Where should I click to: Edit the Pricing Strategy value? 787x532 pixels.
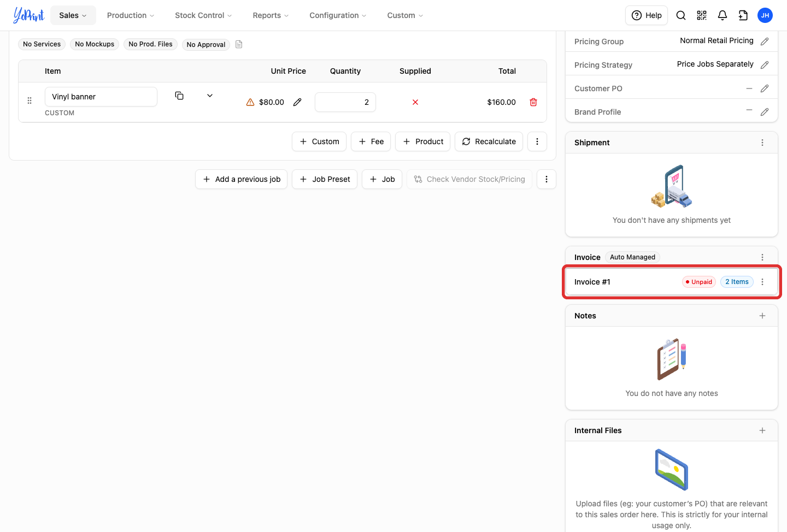tap(765, 64)
